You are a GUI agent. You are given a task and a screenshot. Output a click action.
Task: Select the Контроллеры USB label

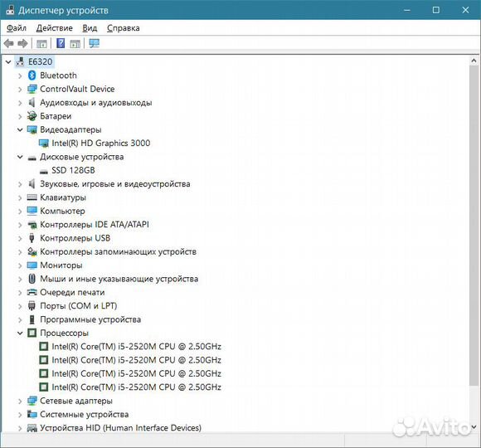point(75,238)
